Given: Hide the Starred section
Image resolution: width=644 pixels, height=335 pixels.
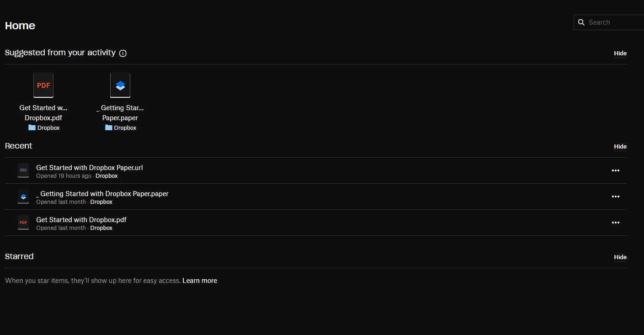Looking at the screenshot, I should 620,257.
